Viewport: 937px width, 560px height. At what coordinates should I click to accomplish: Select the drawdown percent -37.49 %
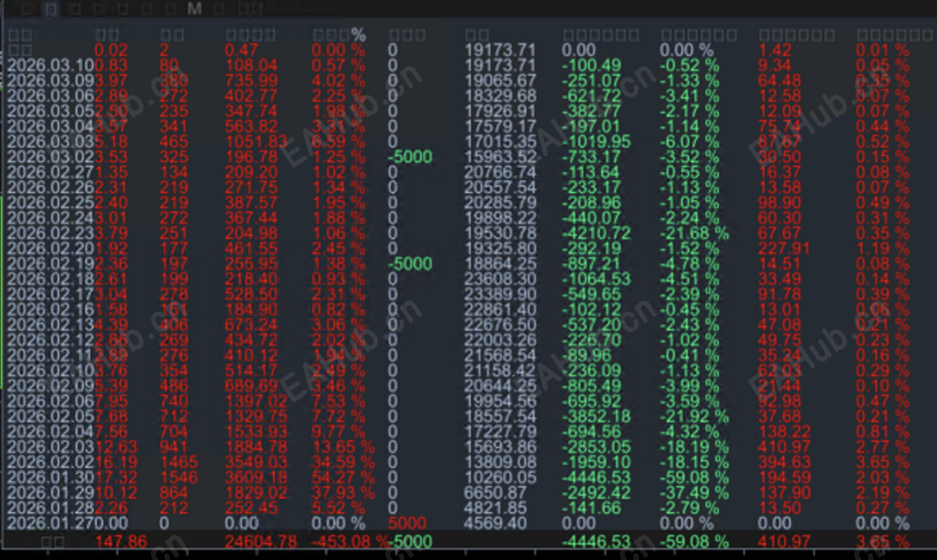(x=694, y=492)
